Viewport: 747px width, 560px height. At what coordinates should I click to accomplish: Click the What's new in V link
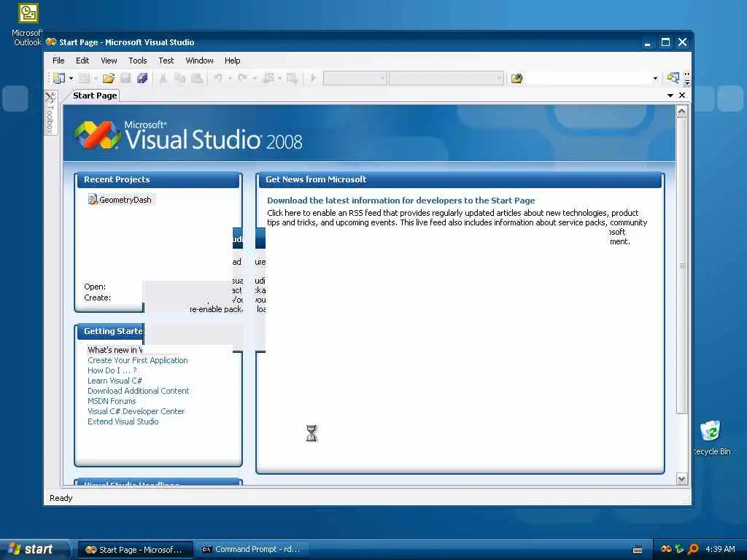(x=115, y=350)
